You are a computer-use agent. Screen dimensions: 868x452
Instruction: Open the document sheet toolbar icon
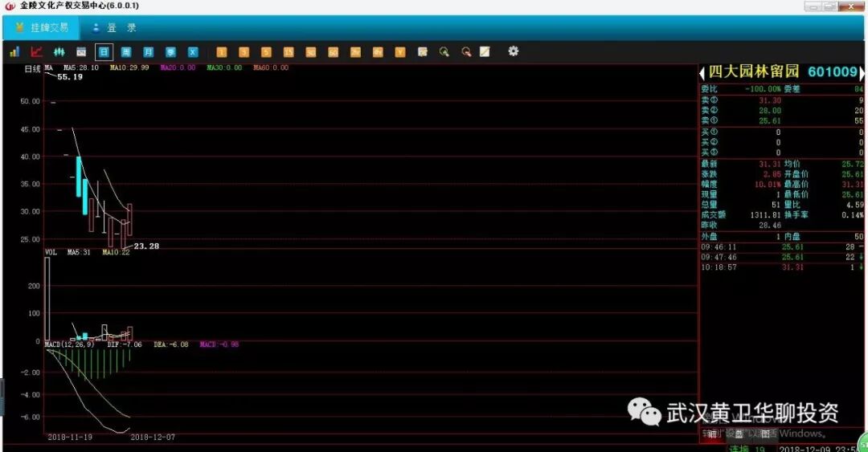[x=423, y=52]
